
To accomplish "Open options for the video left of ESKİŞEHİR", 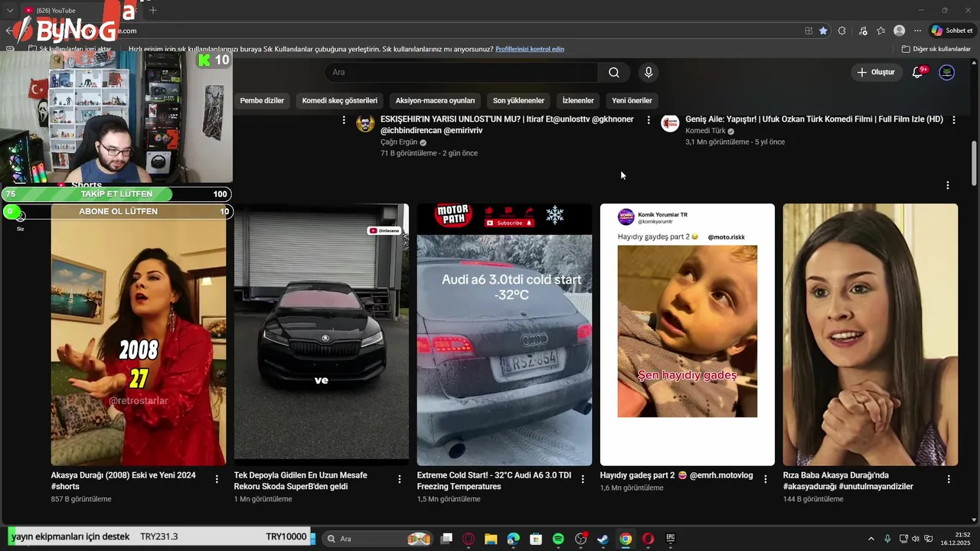I will click(344, 120).
